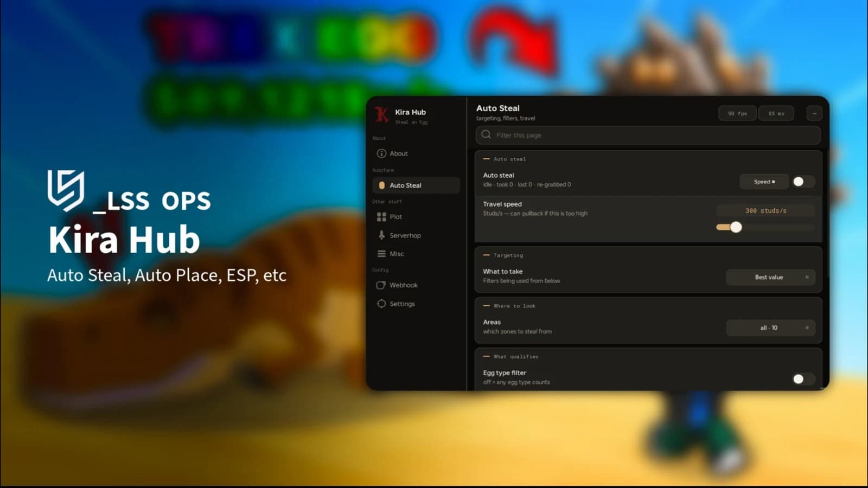Click the LSS OPS shield logo
The height and width of the screenshot is (488, 868).
click(66, 190)
